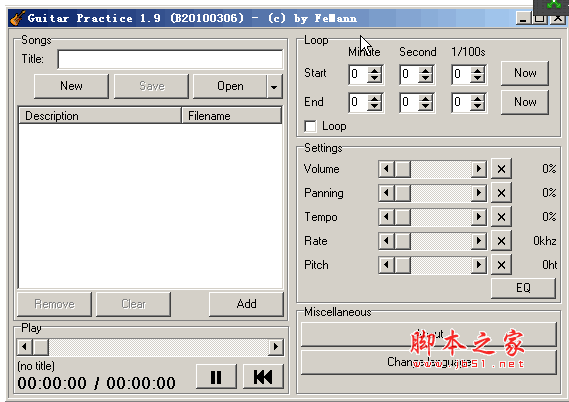Click the Volume slider thumb
The image size is (569, 402).
coord(402,169)
